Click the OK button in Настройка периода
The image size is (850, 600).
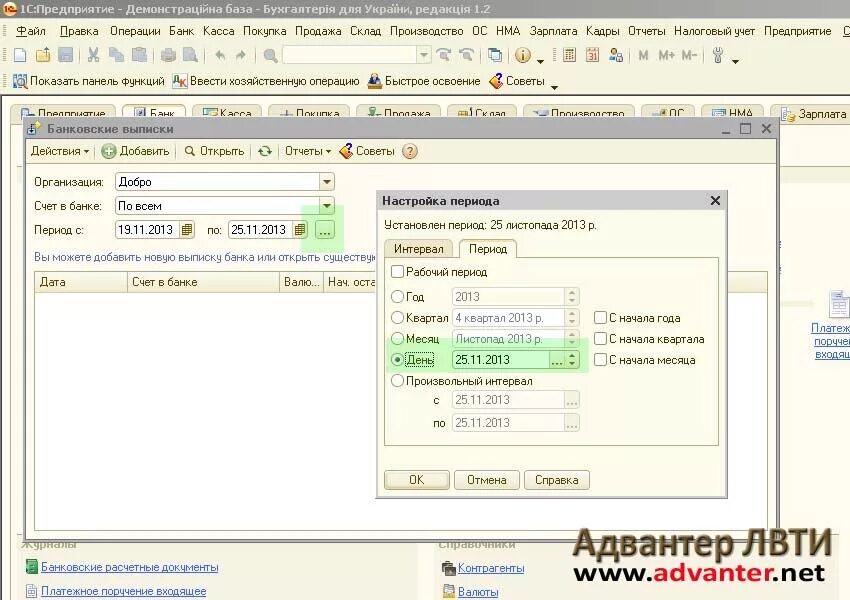[x=416, y=480]
